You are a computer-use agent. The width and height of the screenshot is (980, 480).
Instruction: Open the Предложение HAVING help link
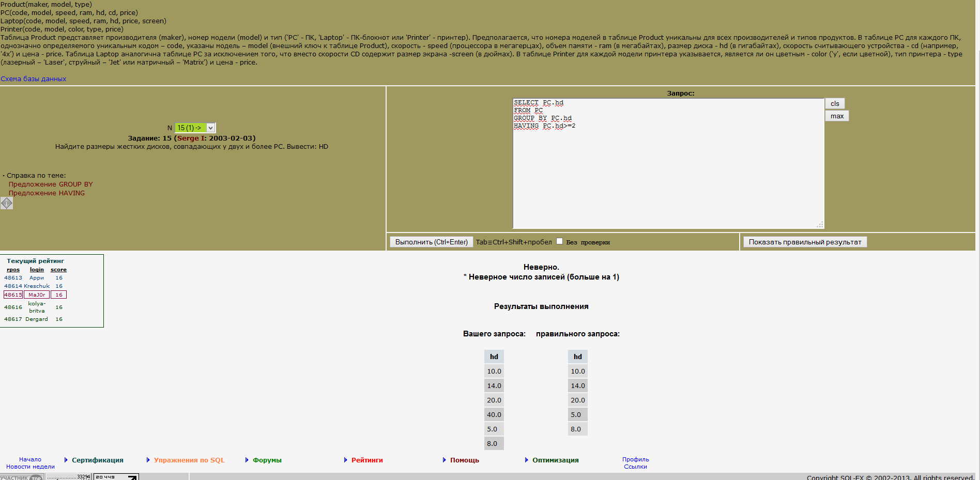pos(47,193)
